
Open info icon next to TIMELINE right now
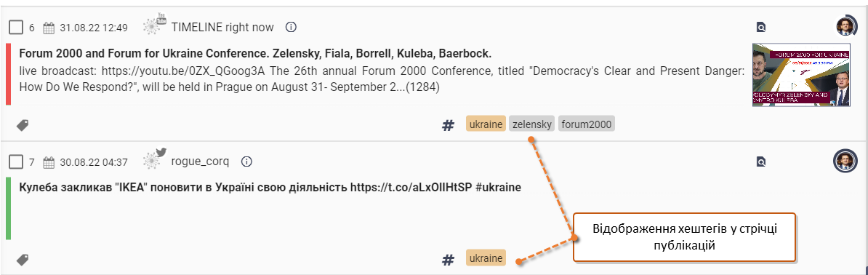click(x=292, y=27)
